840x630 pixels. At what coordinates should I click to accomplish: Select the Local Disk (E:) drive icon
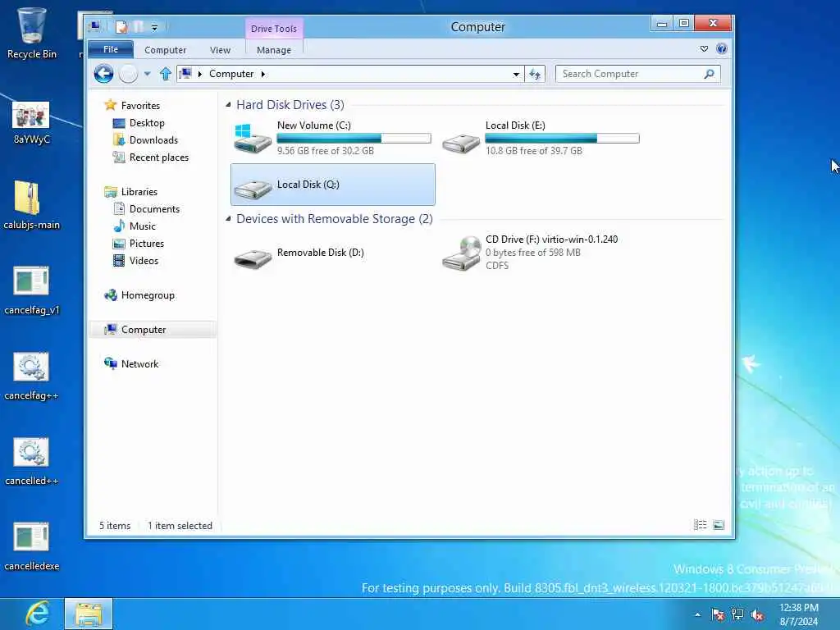[461, 143]
